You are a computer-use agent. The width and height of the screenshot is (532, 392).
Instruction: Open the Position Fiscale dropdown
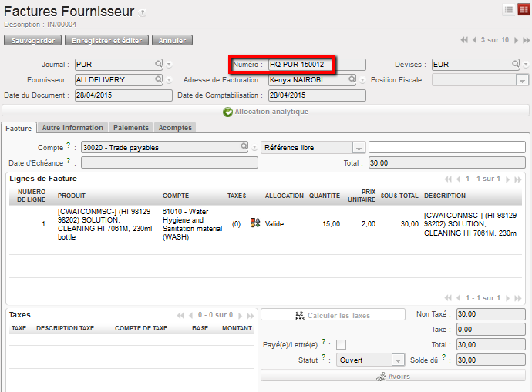pyautogui.click(x=522, y=80)
